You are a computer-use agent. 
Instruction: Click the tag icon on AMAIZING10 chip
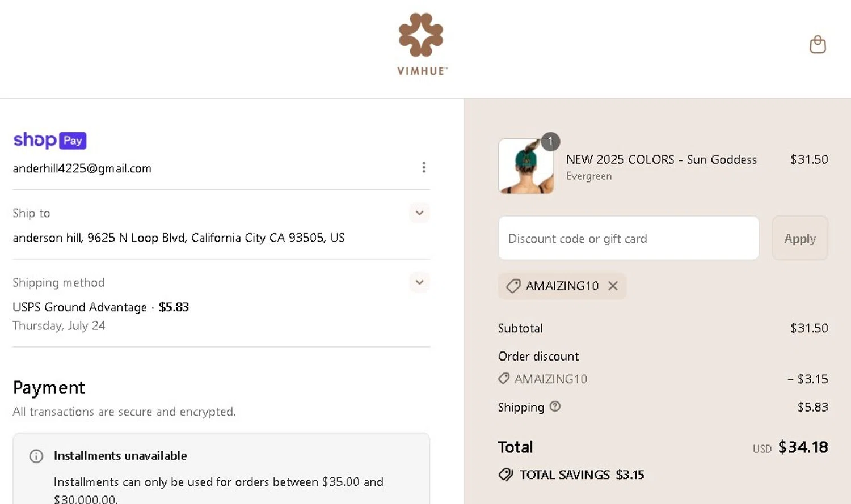[513, 286]
